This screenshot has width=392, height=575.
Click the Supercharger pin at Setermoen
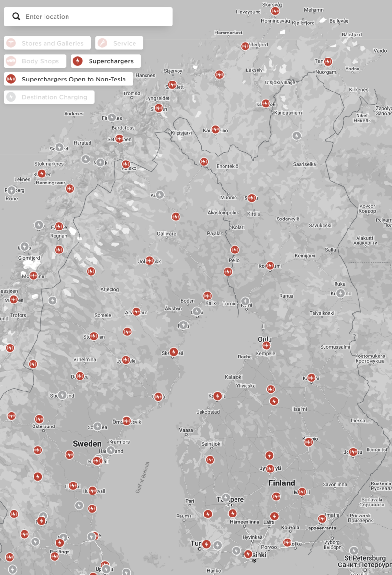(119, 139)
